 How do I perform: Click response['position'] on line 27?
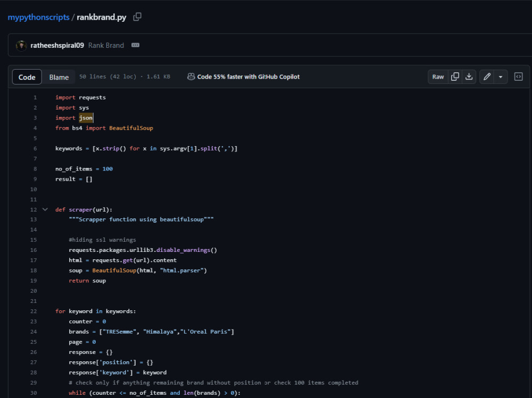click(103, 362)
